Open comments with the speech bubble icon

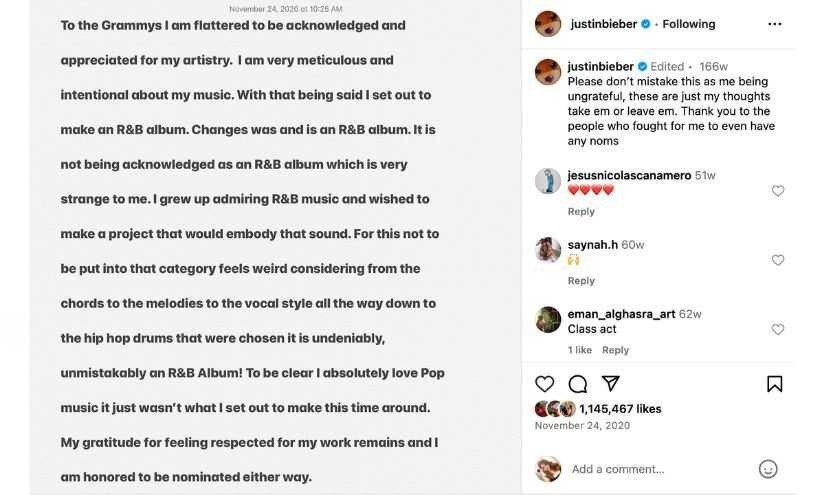(x=577, y=384)
